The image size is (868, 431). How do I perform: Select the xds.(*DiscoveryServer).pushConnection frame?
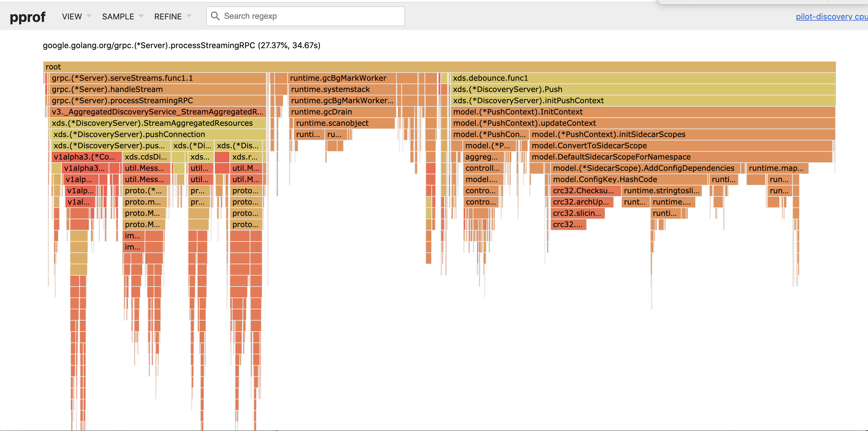(158, 134)
